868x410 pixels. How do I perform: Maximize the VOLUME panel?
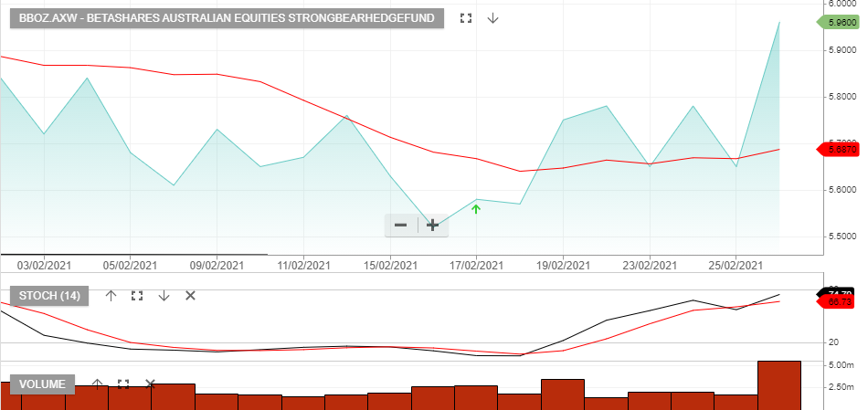(123, 384)
